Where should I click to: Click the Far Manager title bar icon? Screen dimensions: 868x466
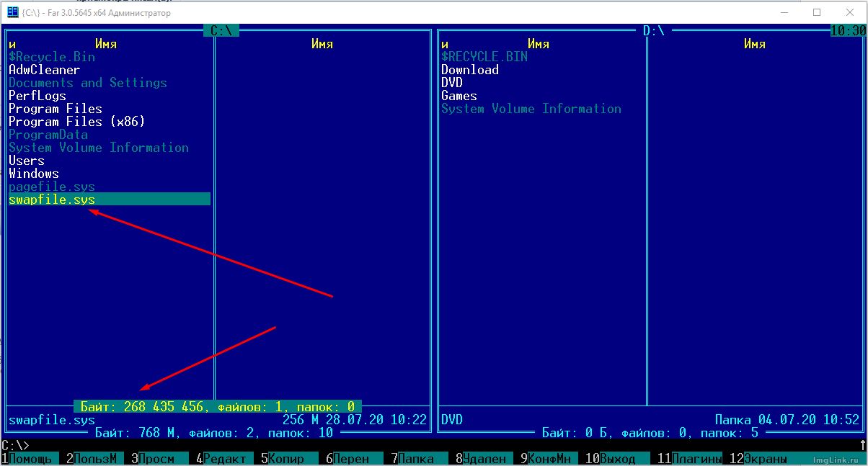(12, 12)
